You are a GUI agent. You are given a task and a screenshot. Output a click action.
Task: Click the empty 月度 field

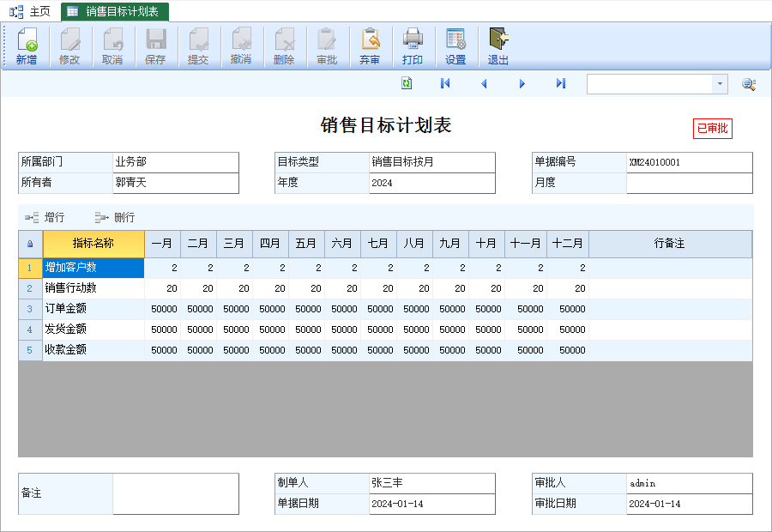pos(690,183)
